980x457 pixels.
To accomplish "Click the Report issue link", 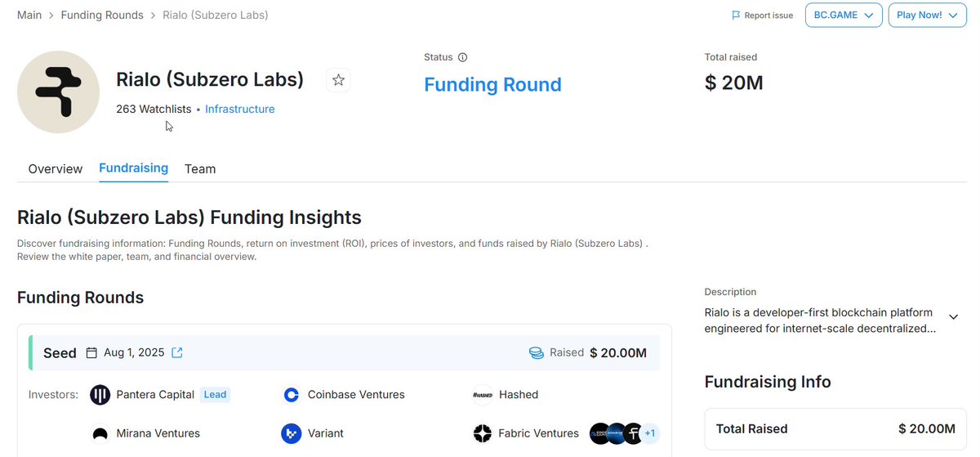I will click(x=762, y=16).
